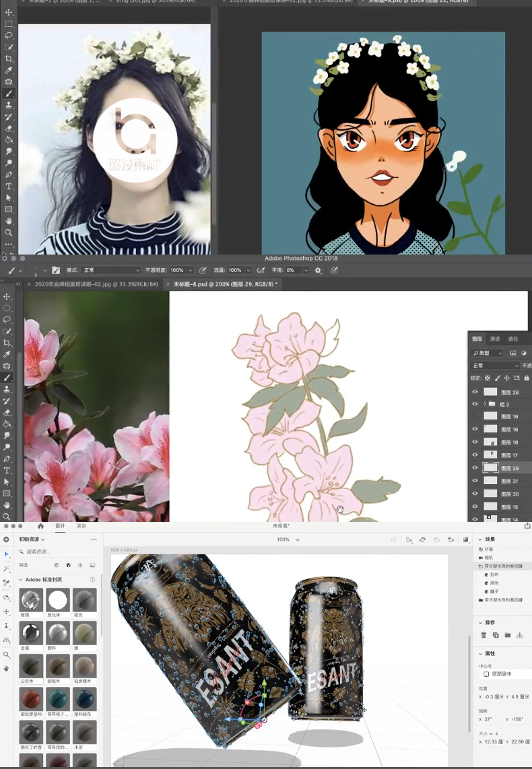This screenshot has height=769, width=532.
Task: Open the 平滑 0% dropdown arrow
Action: click(306, 270)
